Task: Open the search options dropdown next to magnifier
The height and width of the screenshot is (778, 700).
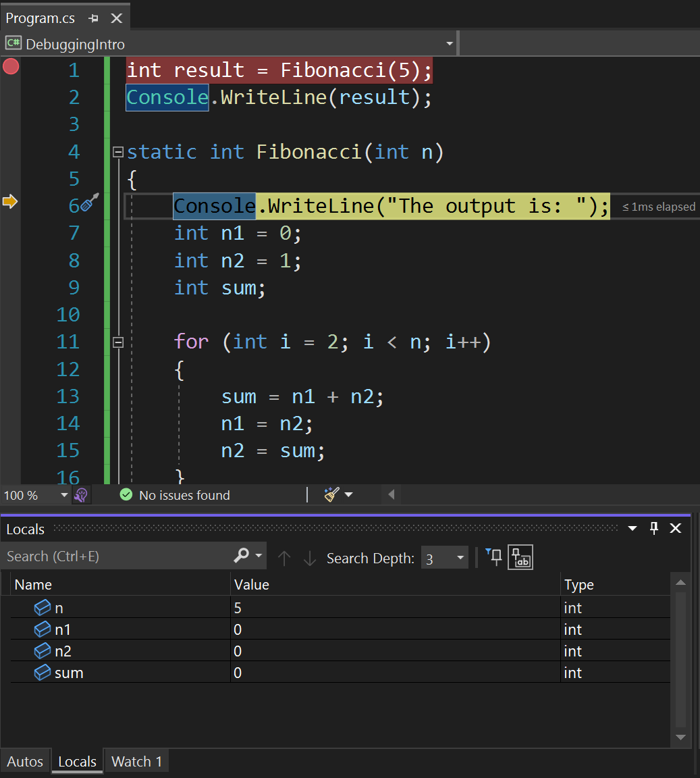Action: tap(259, 556)
